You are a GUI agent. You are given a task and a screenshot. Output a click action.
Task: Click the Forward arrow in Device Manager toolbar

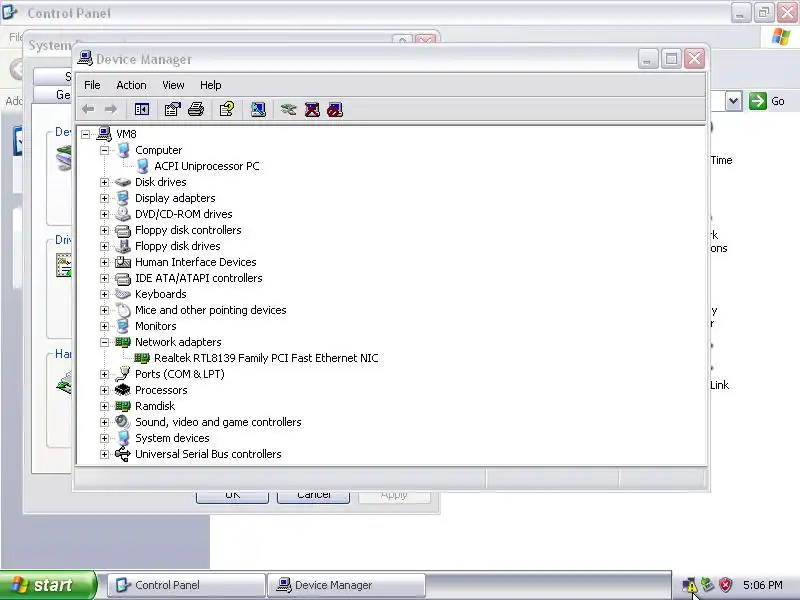click(111, 109)
